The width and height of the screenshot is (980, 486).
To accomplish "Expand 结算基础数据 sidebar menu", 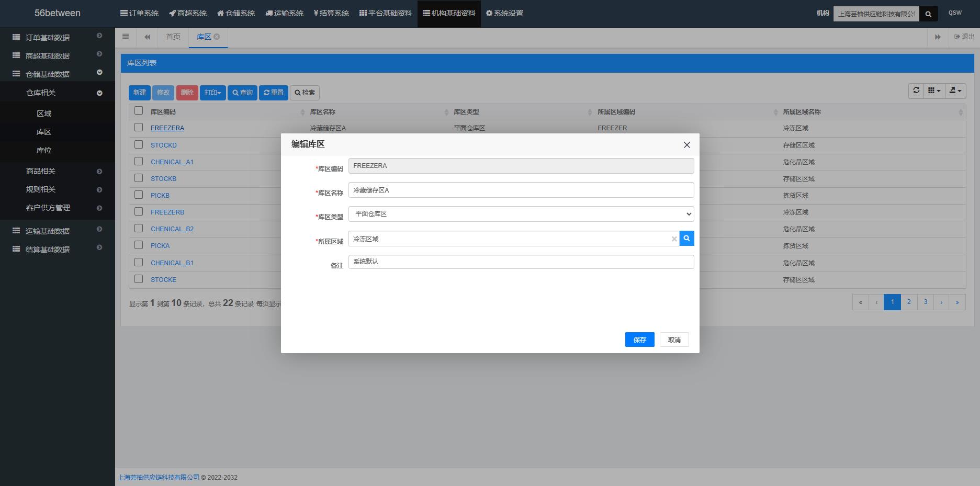I will (57, 249).
